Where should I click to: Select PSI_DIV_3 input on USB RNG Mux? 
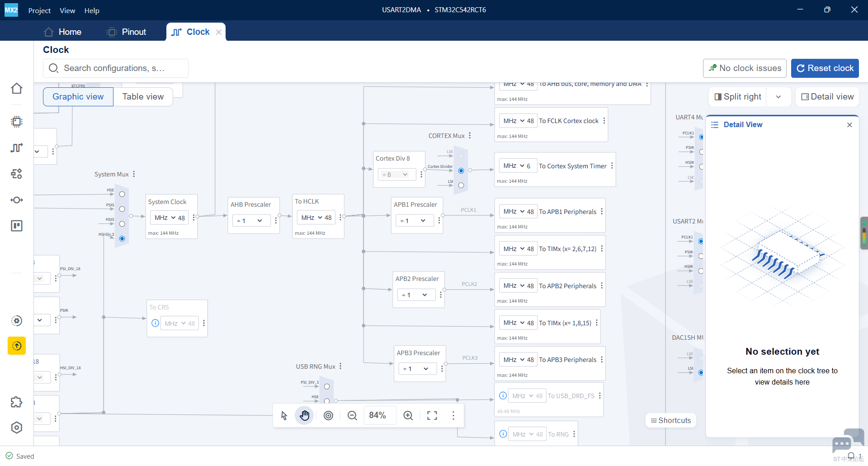(327, 387)
